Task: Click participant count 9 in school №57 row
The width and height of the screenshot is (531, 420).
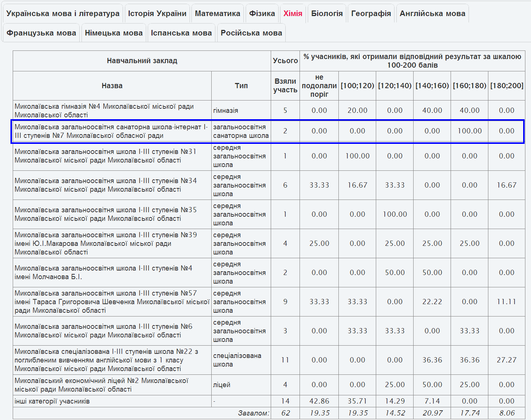Action: pyautogui.click(x=285, y=302)
